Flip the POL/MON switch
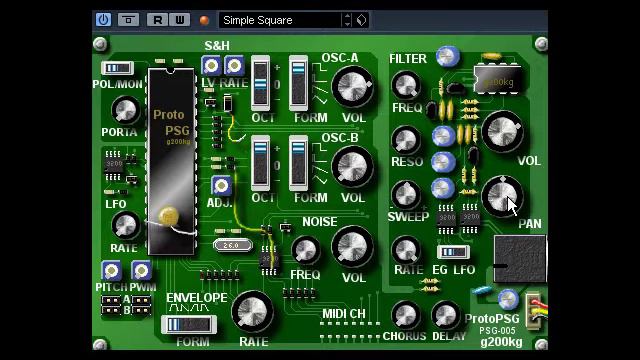640x360 pixels. (x=118, y=68)
